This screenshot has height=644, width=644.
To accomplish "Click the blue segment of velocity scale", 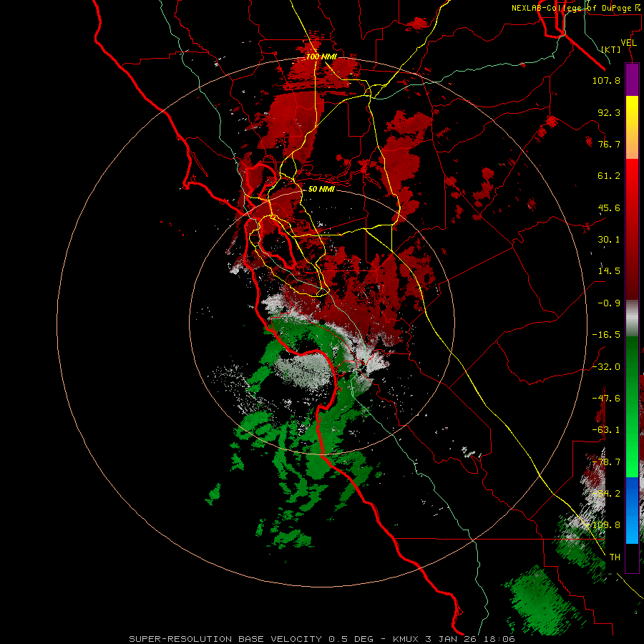I will (632, 510).
